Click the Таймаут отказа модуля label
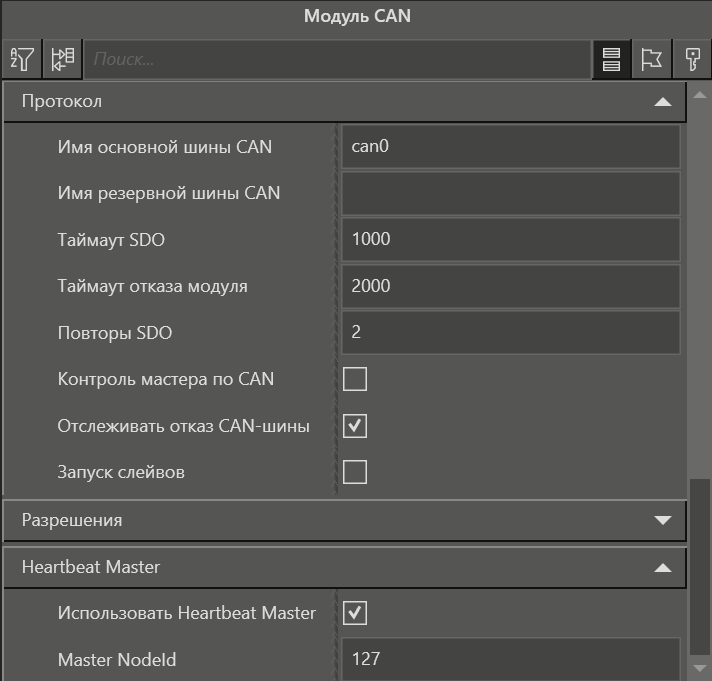This screenshot has height=681, width=712. pos(153,286)
